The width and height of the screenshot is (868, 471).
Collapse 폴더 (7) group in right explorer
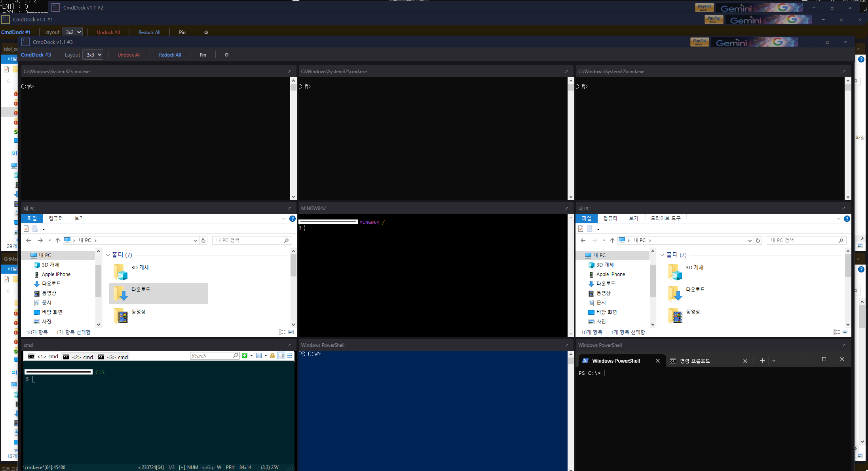[x=662, y=255]
